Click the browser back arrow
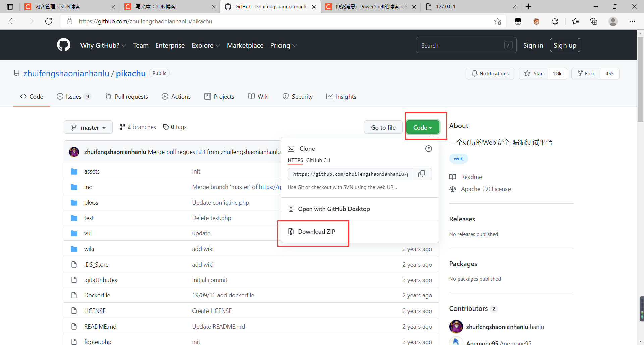 [12, 21]
